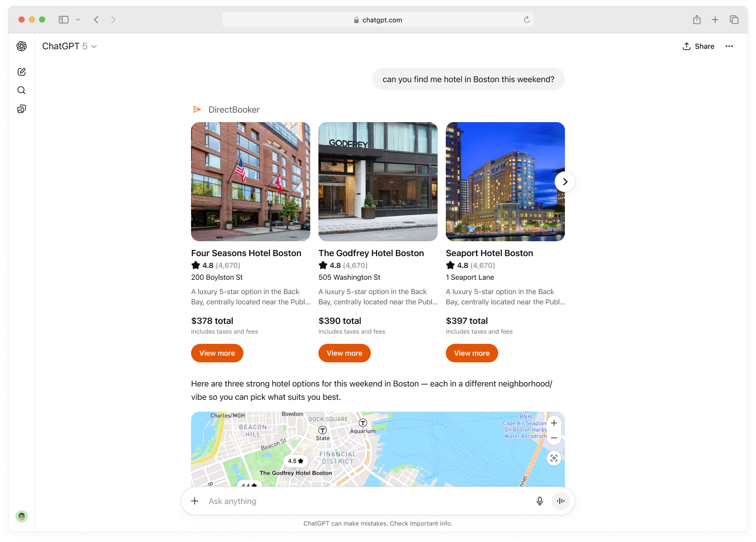View more about Four Seasons Hotel Boston
The image size is (756, 542).
[x=217, y=353]
